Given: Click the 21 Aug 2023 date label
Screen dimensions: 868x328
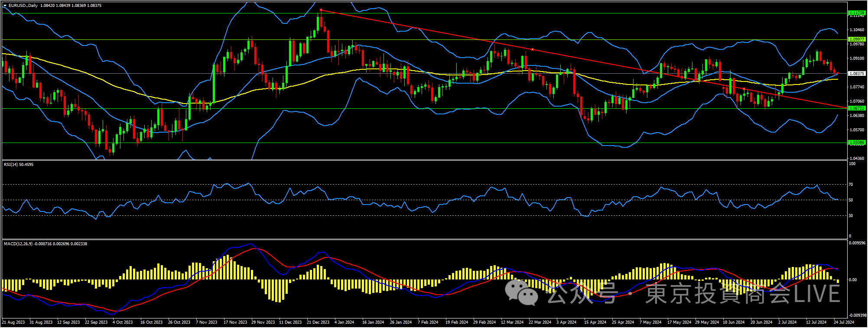Looking at the screenshot, I should click(x=13, y=322).
